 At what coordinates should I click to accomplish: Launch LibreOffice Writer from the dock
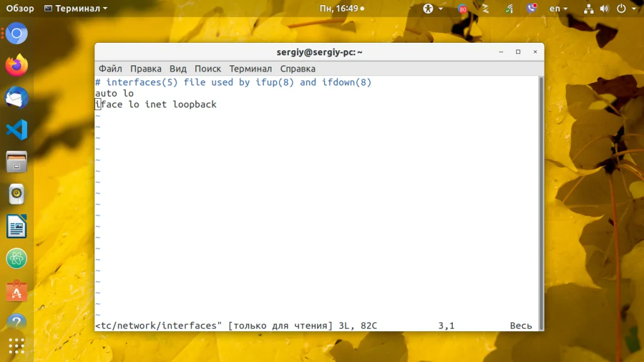point(16,226)
